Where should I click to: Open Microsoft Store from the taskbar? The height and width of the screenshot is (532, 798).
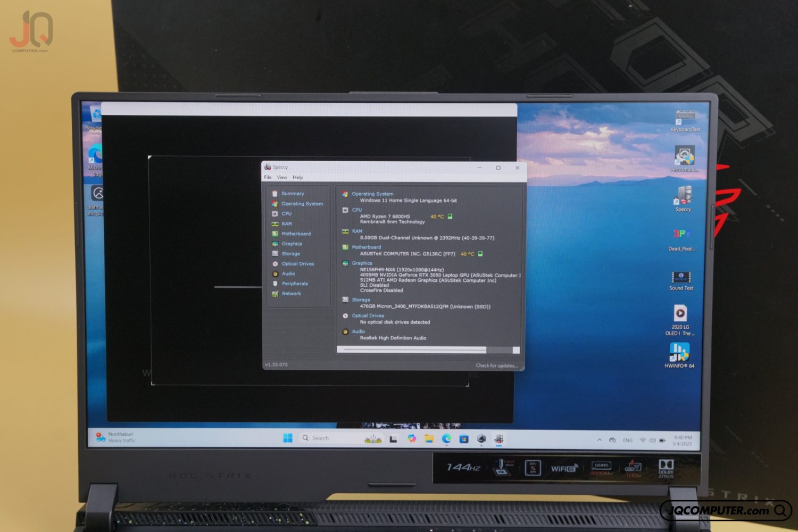[464, 439]
